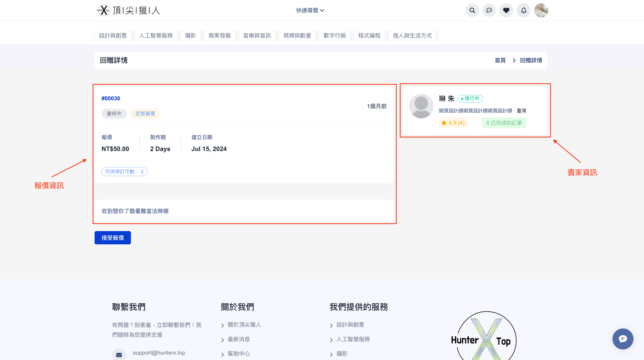The height and width of the screenshot is (360, 644).
Task: Go to 首頁 breadcrumb link
Action: [500, 60]
